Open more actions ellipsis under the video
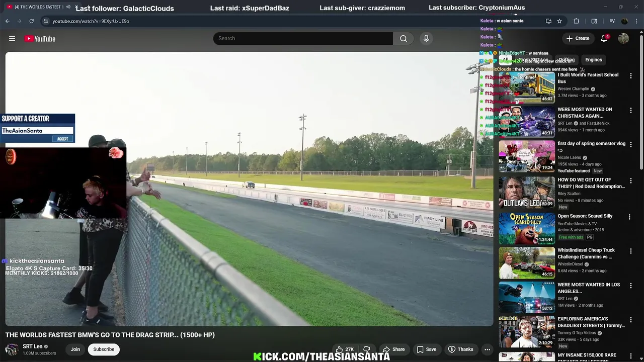Viewport: 644px width, 362px height. [487, 349]
